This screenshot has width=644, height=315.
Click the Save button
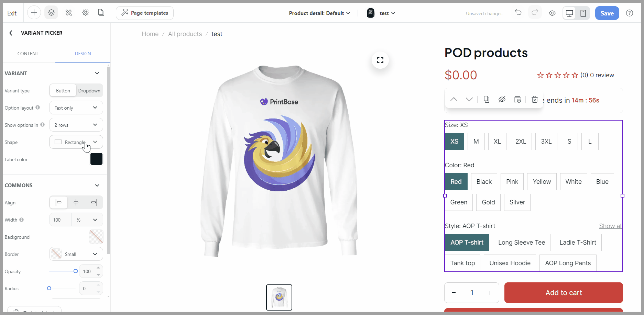pos(607,13)
